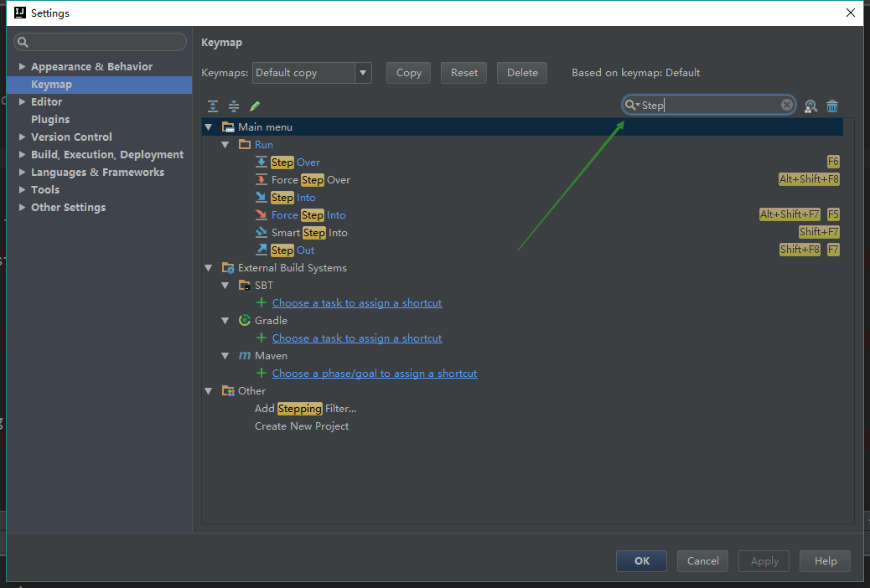The image size is (870, 588).
Task: Click the green plus under Gradle
Action: pyautogui.click(x=262, y=338)
